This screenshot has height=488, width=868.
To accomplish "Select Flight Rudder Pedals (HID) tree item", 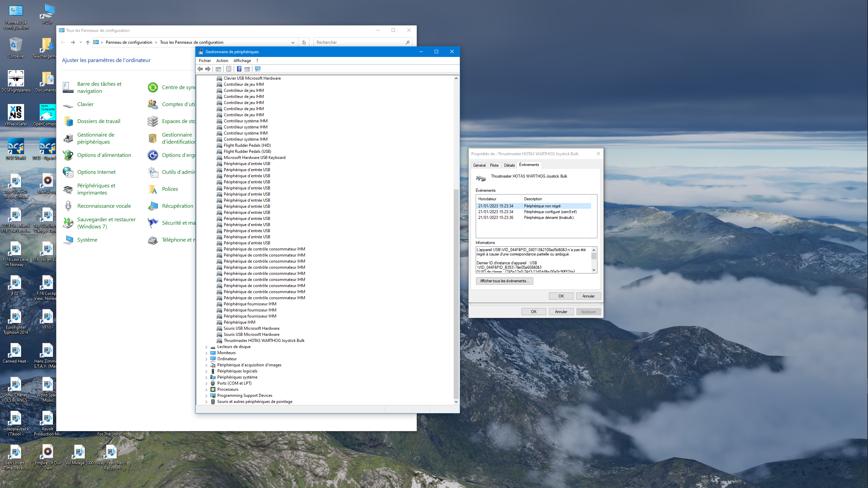I will pos(247,145).
